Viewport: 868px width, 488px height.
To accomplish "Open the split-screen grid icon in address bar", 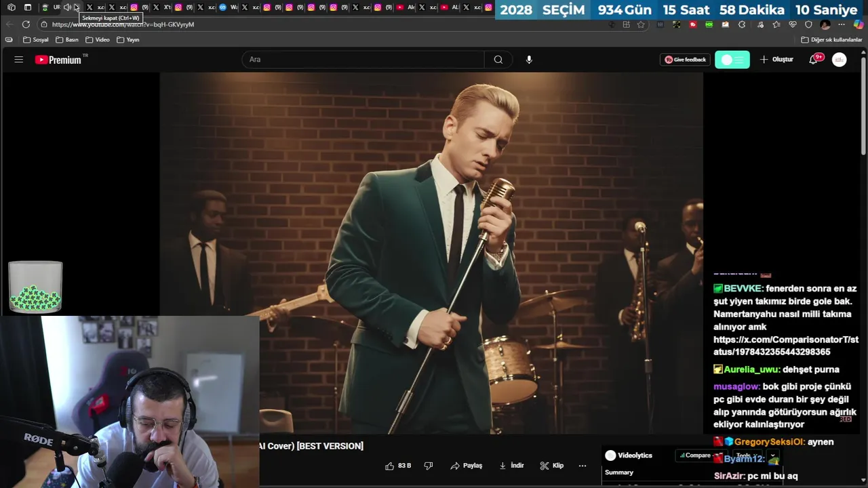I will tap(626, 24).
